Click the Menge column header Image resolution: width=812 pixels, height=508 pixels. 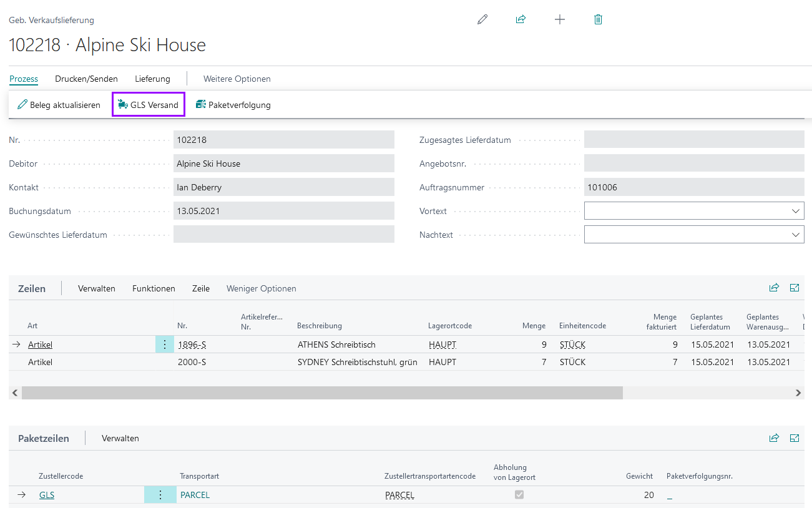pos(534,326)
